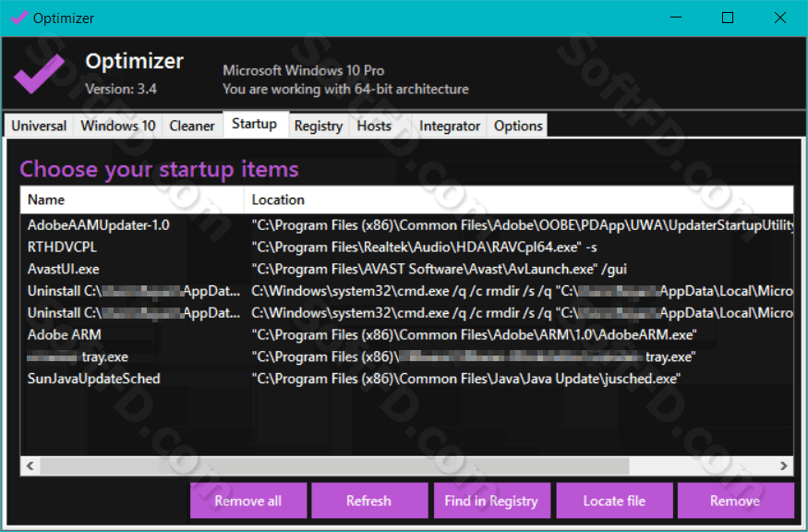Select the Startup tab

[255, 125]
